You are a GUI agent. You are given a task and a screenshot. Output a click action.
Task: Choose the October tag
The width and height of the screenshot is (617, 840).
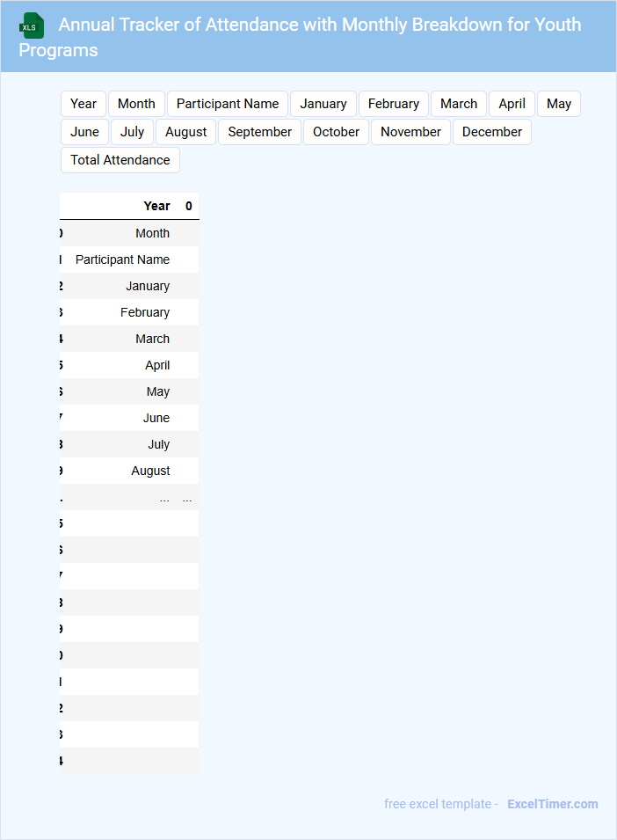point(337,132)
